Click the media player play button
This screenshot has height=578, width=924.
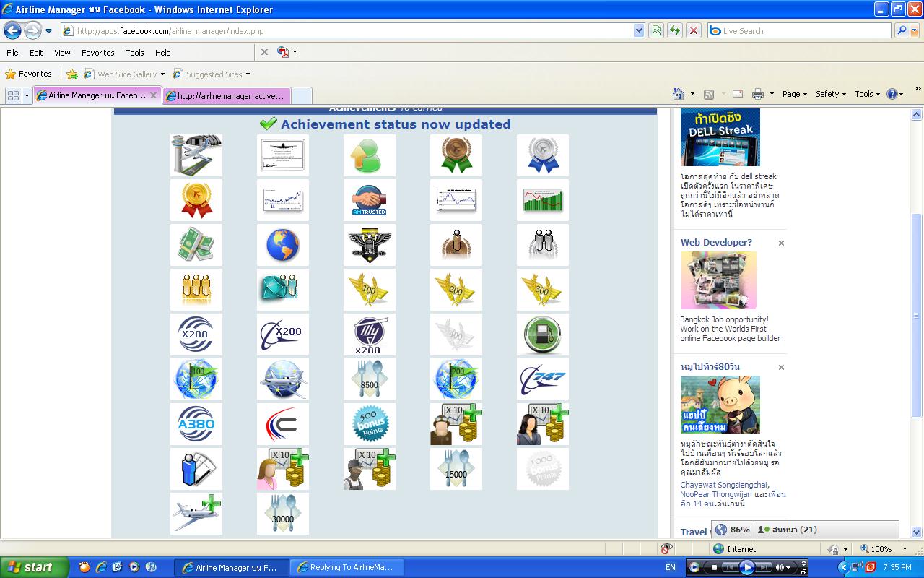click(746, 567)
